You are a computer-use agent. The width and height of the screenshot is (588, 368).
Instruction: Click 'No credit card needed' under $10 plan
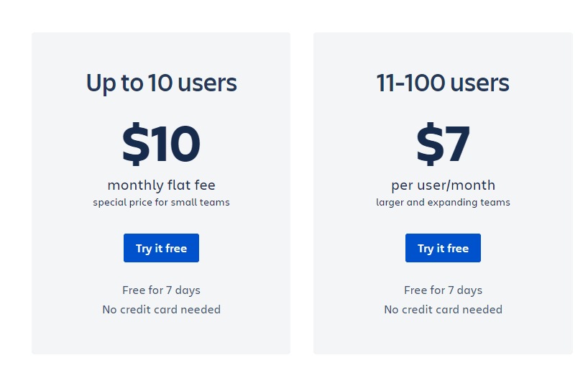click(161, 310)
